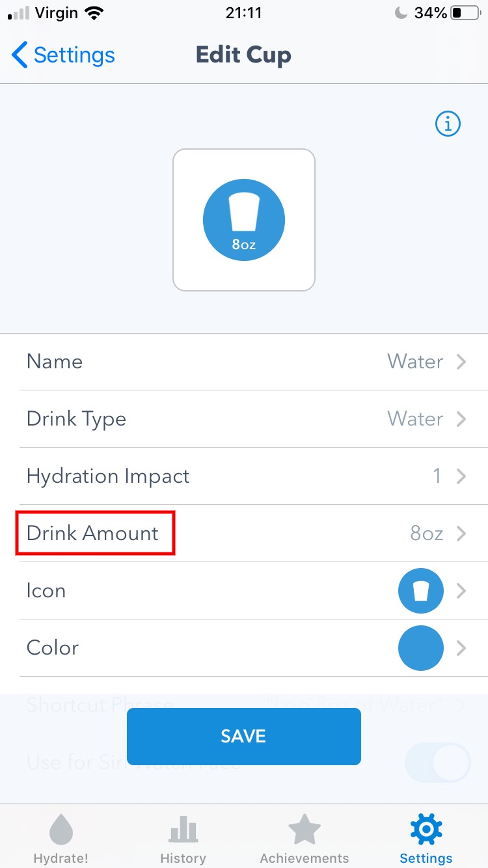Tap the Settings back link text
The width and height of the screenshot is (488, 868).
74,55
